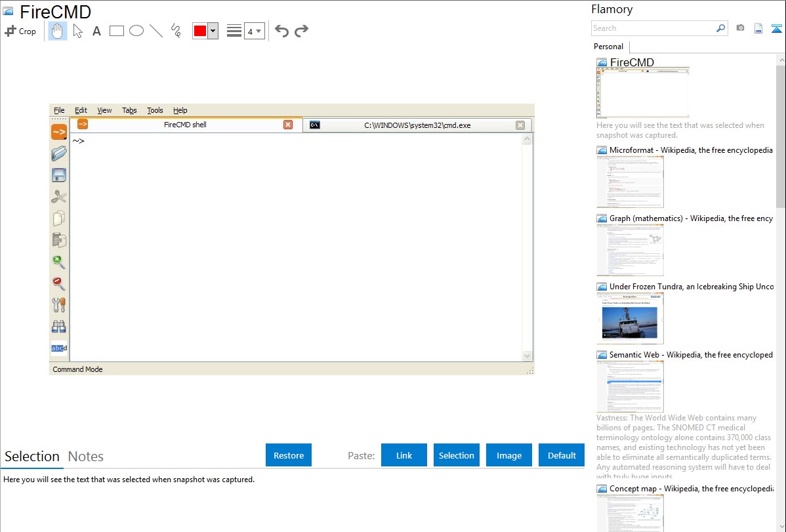Click the copy pages icon
The width and height of the screenshot is (786, 532).
[59, 218]
